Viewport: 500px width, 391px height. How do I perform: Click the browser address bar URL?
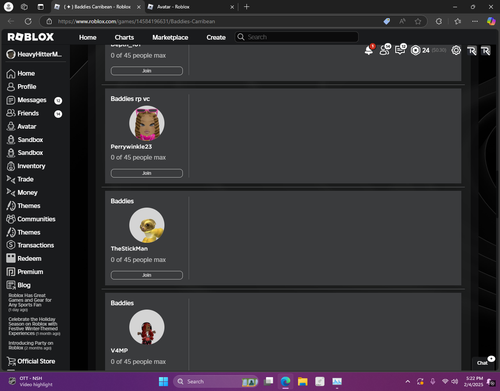click(x=136, y=21)
